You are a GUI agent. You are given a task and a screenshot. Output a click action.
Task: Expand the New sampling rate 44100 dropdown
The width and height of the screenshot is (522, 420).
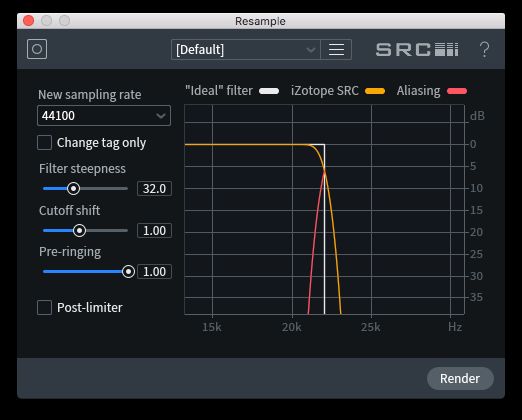tap(104, 116)
